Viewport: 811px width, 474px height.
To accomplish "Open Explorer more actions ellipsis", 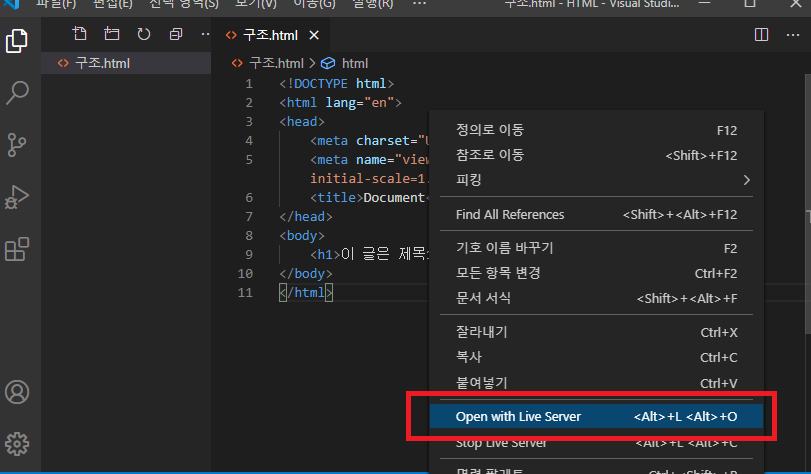I will 205,34.
